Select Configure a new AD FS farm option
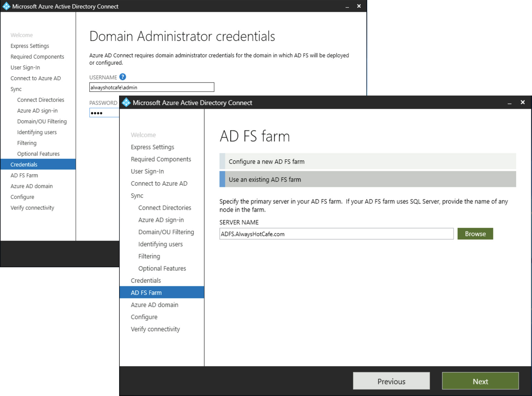The image size is (532, 396). [x=368, y=162]
